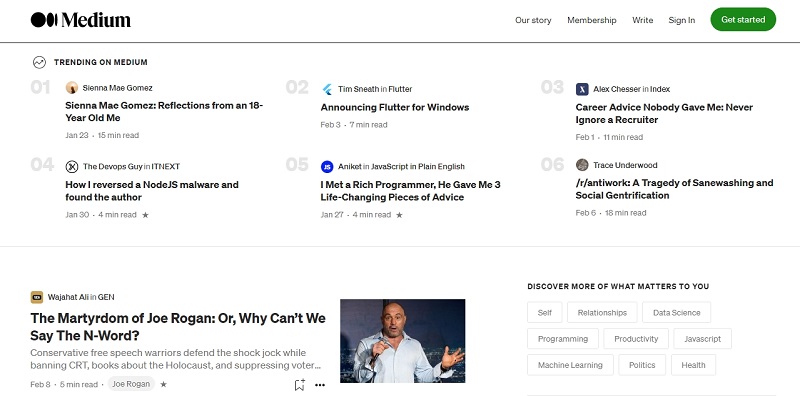This screenshot has width=800, height=396.
Task: Click the Medium logo in header
Action: (x=81, y=20)
